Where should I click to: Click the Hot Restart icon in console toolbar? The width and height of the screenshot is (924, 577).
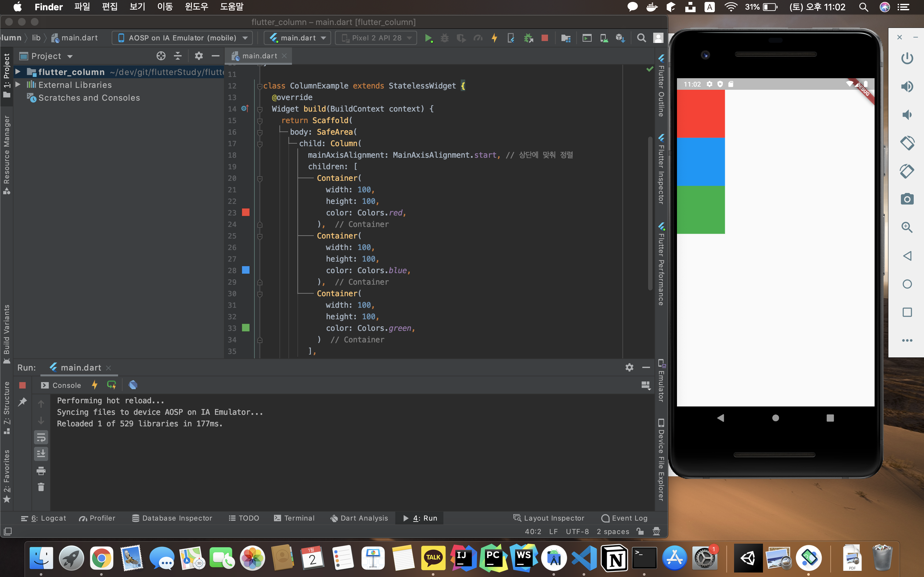(112, 385)
